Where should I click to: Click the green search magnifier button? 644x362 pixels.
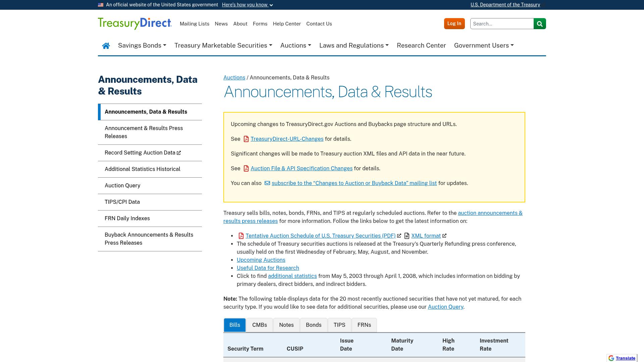coord(540,24)
